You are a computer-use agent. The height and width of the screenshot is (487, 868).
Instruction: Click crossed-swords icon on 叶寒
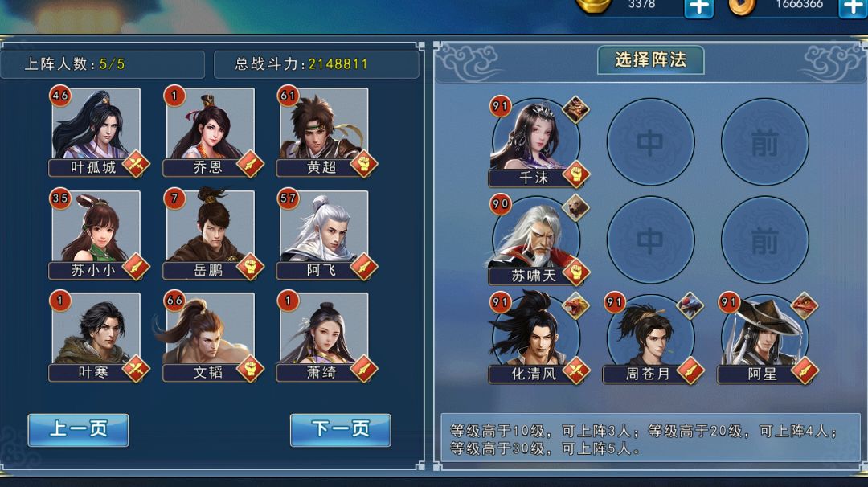(x=136, y=369)
